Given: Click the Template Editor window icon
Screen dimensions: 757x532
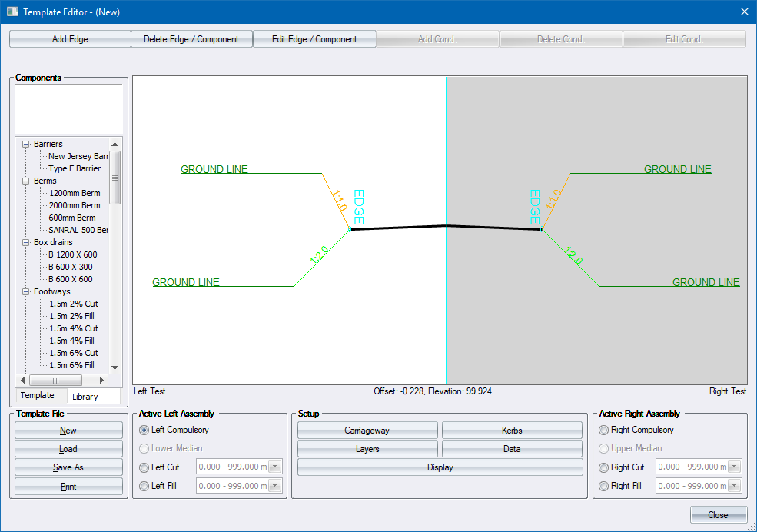Looking at the screenshot, I should coord(12,12).
